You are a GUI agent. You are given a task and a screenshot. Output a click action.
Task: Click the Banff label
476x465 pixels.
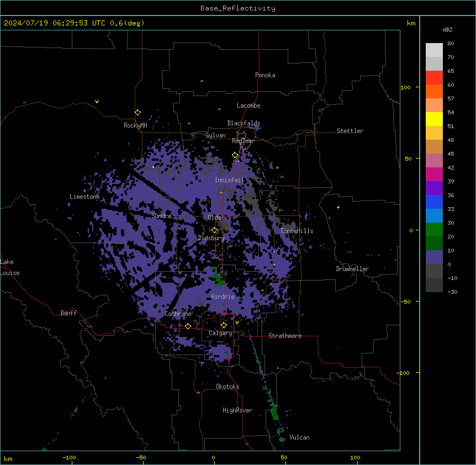(68, 313)
